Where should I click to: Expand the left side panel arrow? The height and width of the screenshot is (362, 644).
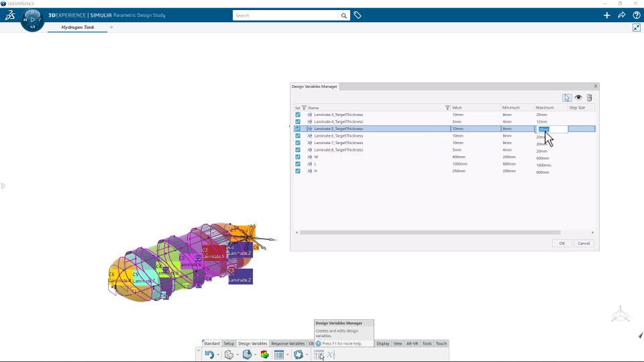click(3, 186)
